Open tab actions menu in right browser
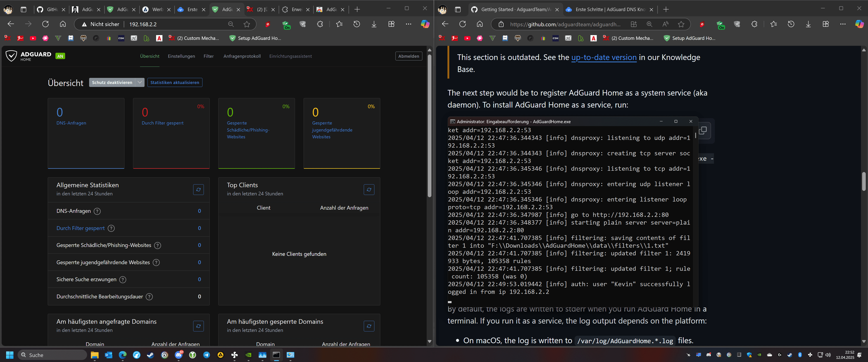 click(458, 10)
